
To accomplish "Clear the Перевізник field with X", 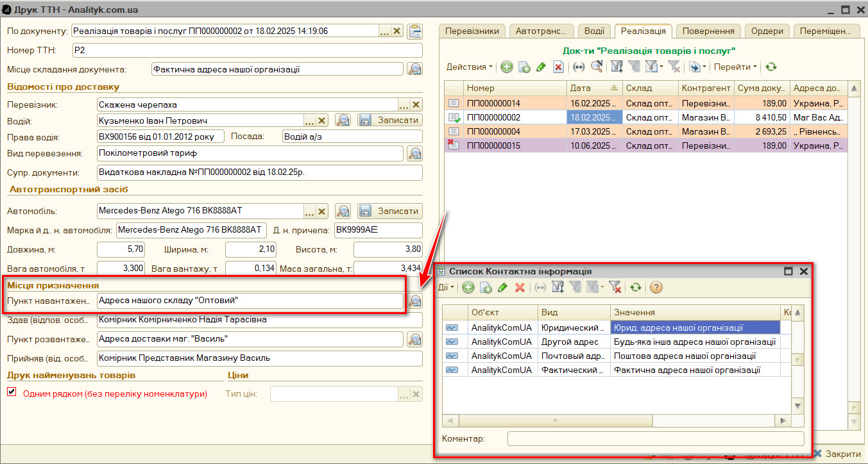I will pos(416,104).
